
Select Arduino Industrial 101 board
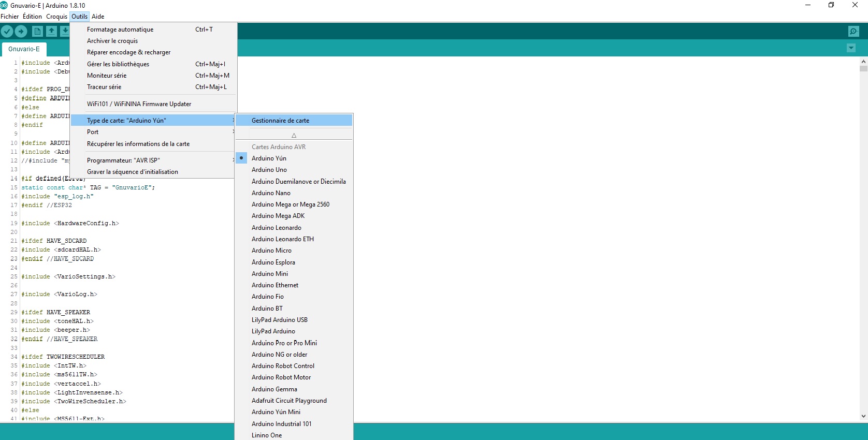tap(294, 424)
